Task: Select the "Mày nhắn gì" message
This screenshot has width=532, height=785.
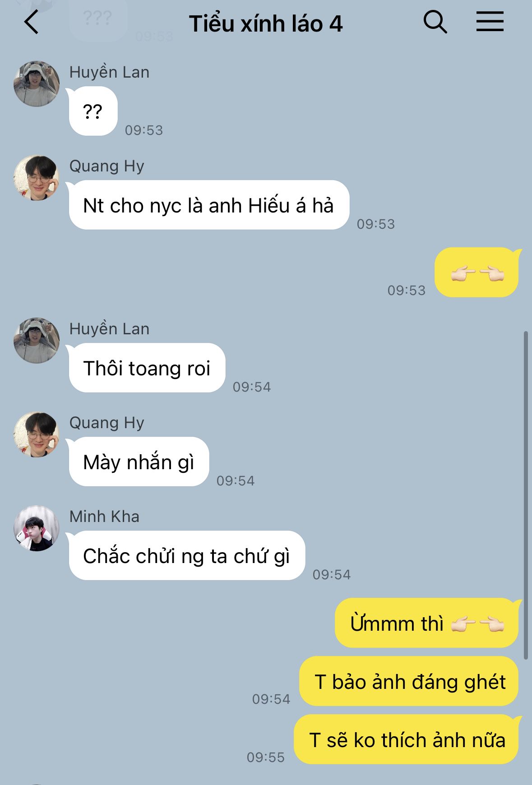Action: pos(139,462)
